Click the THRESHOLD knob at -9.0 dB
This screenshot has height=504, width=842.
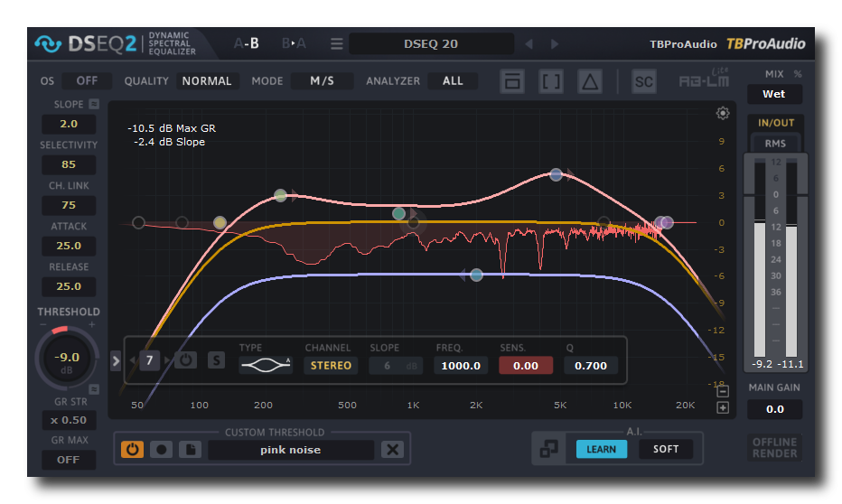tap(67, 359)
